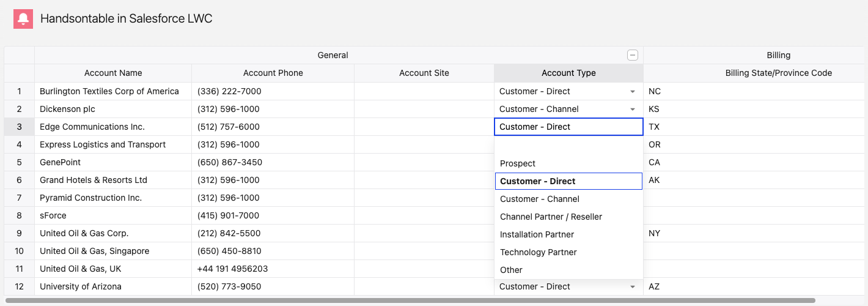The width and height of the screenshot is (868, 306).
Task: Select the empty option above Prospect
Action: pyautogui.click(x=568, y=146)
